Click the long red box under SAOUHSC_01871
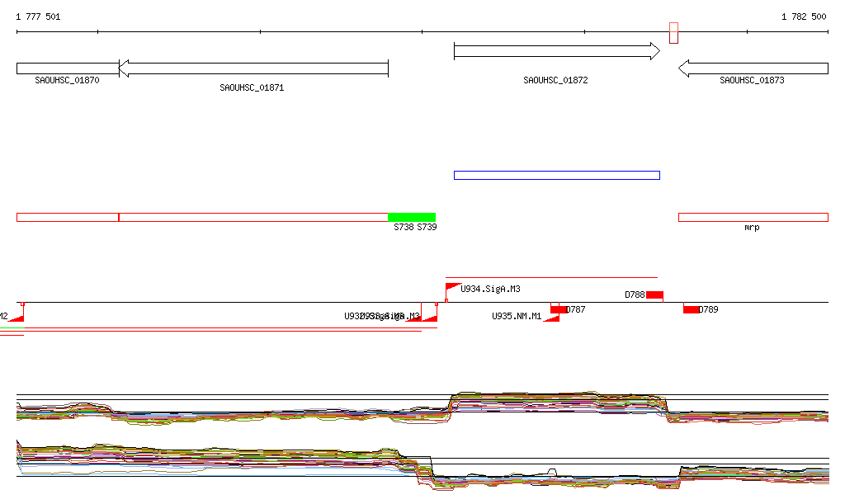Image resolution: width=845 pixels, height=504 pixels. click(253, 217)
